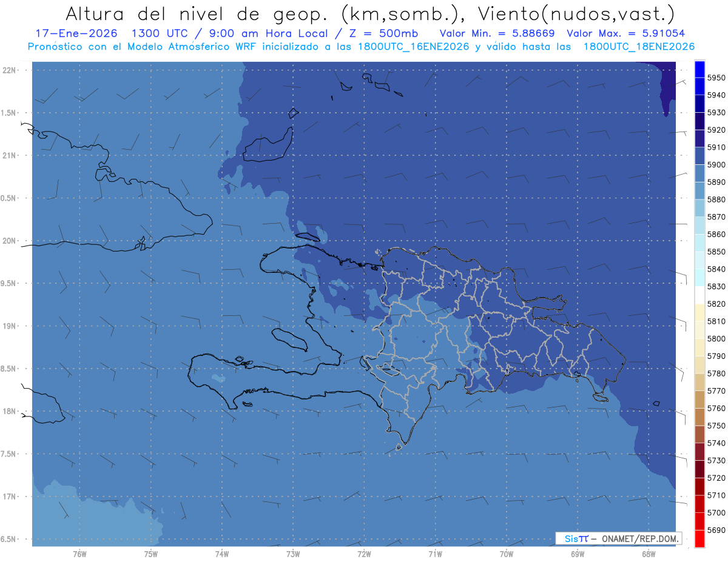The height and width of the screenshot is (562, 728).
Task: Click 'Valor Min. = 5.88669' text
Action: click(x=497, y=33)
